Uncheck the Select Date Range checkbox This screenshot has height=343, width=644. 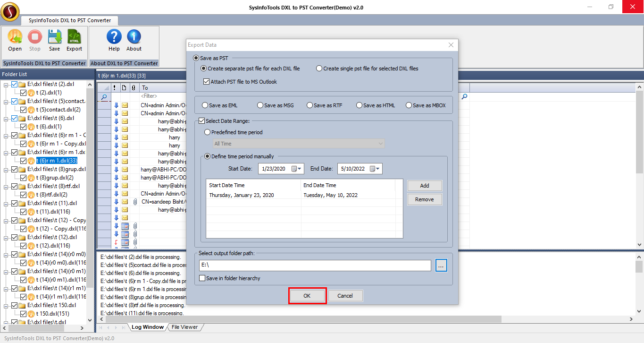[202, 121]
